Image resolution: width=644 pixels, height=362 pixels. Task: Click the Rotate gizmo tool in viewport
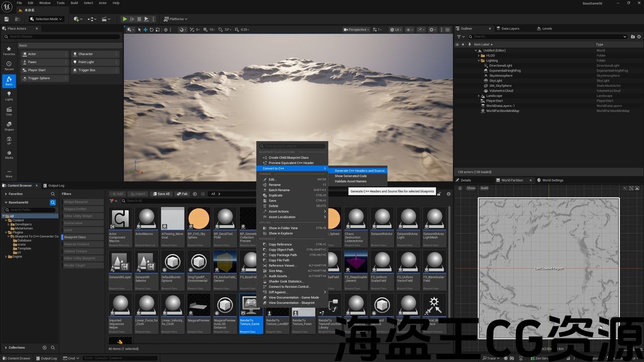[x=152, y=30]
